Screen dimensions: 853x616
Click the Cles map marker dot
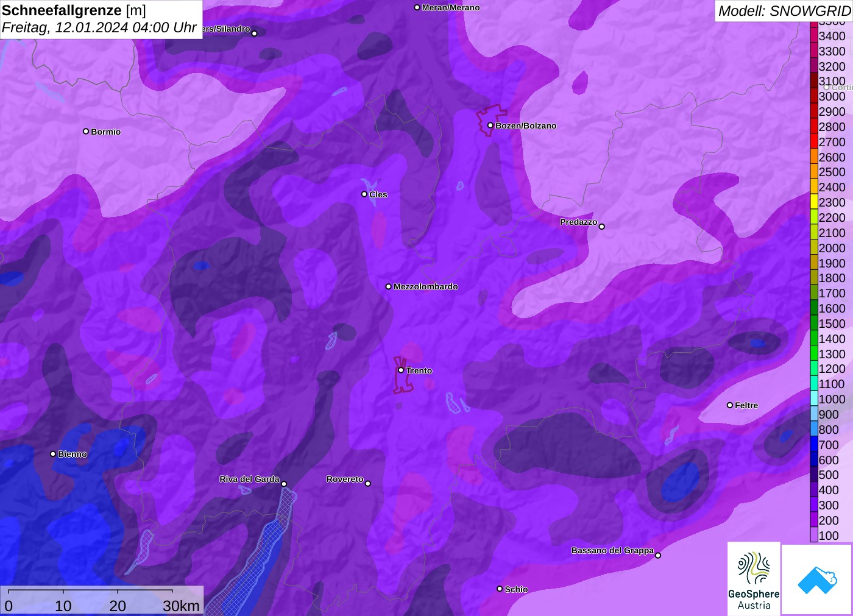[x=364, y=194]
